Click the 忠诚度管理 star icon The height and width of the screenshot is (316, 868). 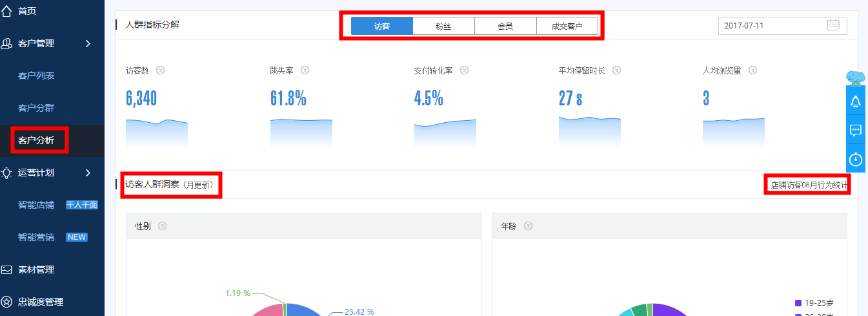click(7, 302)
